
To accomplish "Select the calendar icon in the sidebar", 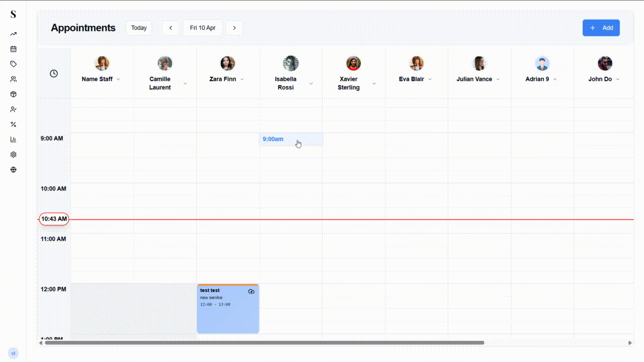I will click(x=13, y=49).
